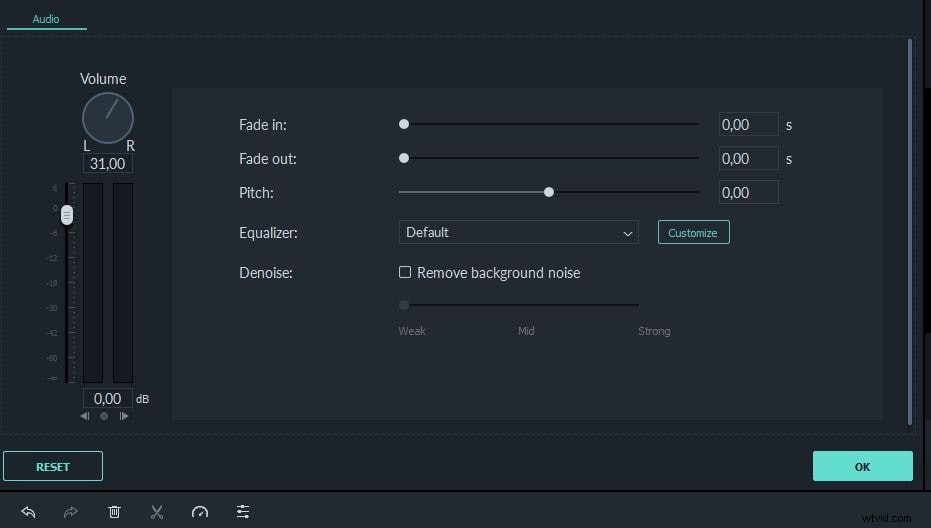Click the Volume balance knob
The width and height of the screenshot is (931, 528).
(107, 118)
